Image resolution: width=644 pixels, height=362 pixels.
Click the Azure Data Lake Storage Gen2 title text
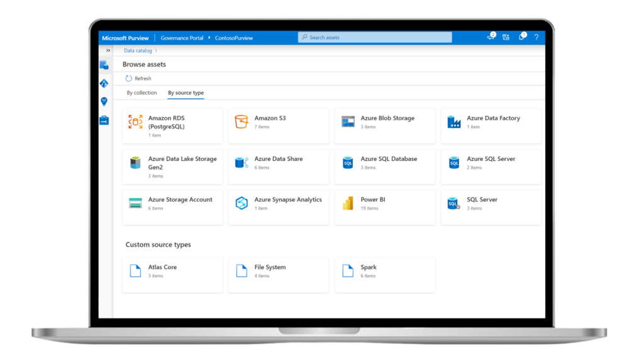182,163
